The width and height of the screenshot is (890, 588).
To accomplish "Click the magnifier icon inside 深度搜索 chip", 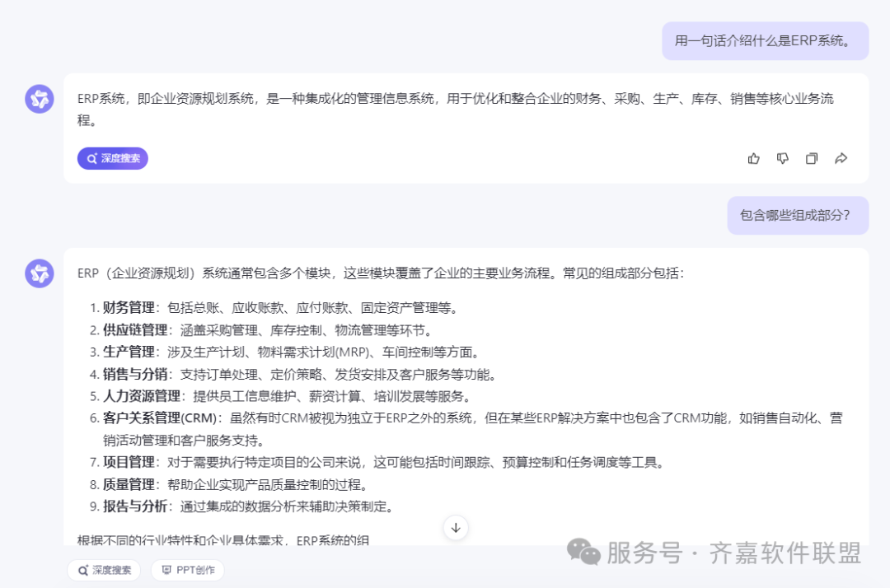I will coord(90,158).
